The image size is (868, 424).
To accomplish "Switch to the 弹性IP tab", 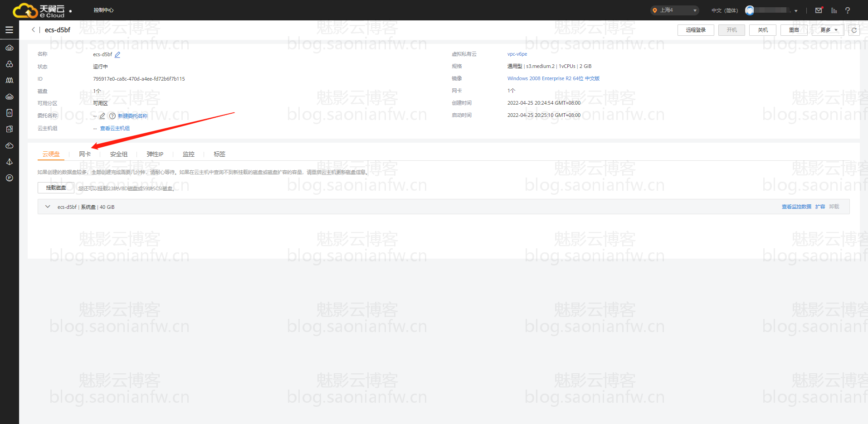I will click(x=155, y=154).
